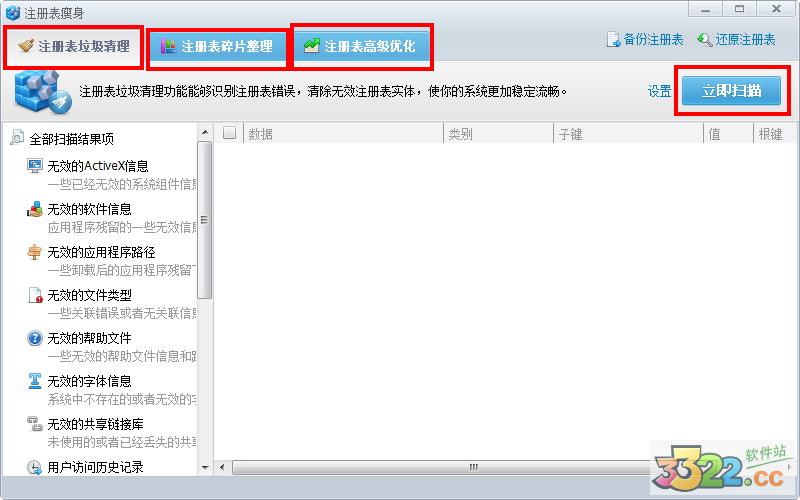
Task: Select 无效的共享链接库 category
Action: (95, 424)
